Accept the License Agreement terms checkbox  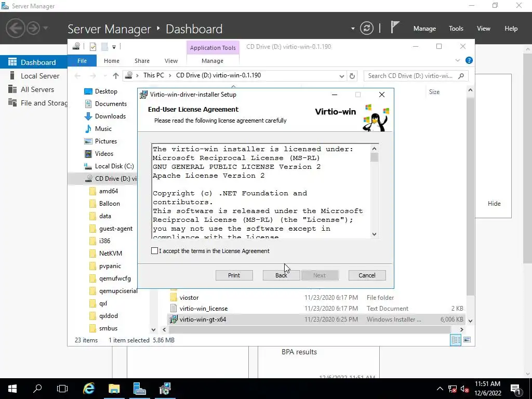click(154, 251)
